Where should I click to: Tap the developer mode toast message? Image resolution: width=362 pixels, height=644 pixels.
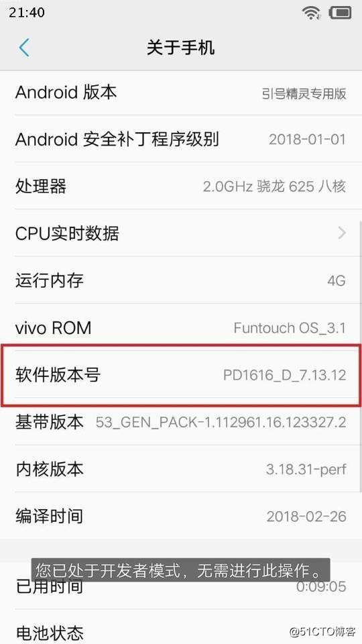(180, 570)
